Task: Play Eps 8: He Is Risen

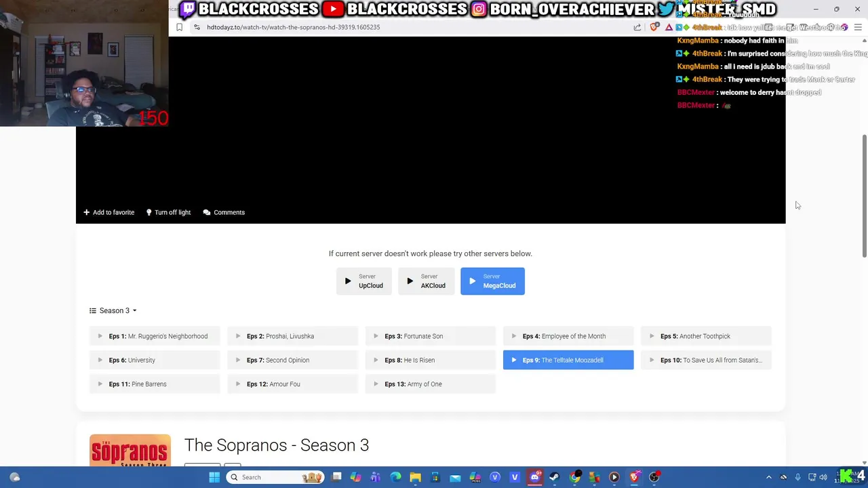Action: (x=431, y=360)
